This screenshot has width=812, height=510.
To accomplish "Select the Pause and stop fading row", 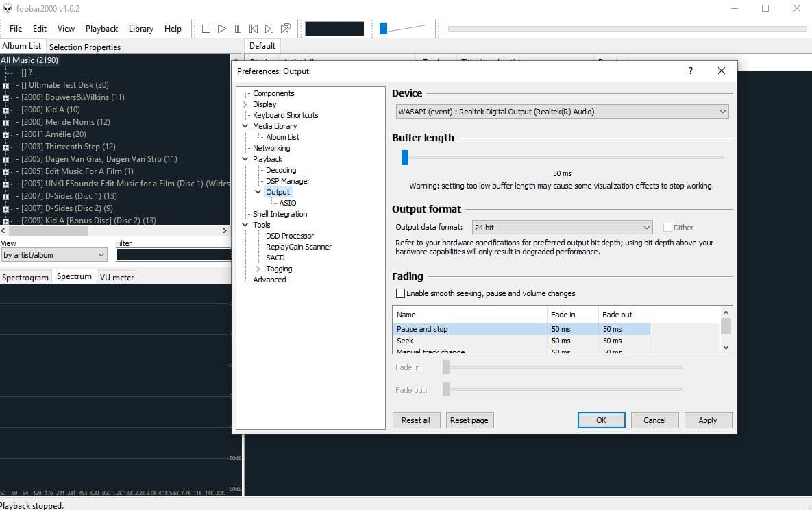I will [x=521, y=328].
